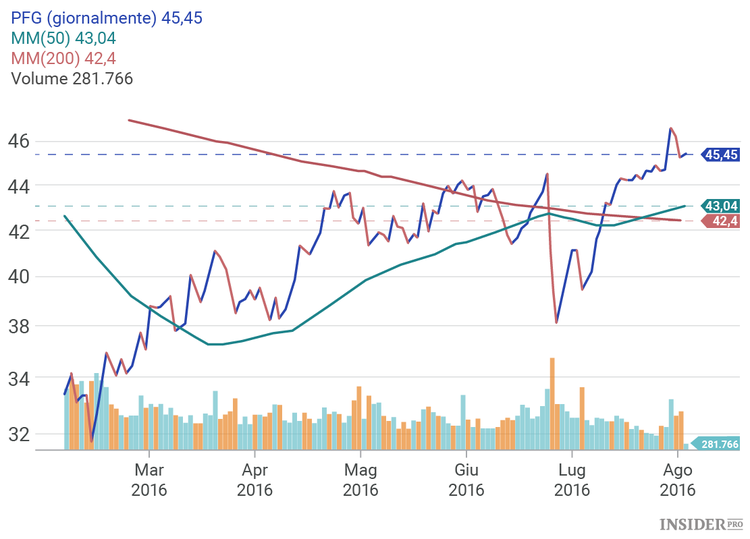Select the Lug 2016 axis label
750x539 pixels.
[571, 478]
